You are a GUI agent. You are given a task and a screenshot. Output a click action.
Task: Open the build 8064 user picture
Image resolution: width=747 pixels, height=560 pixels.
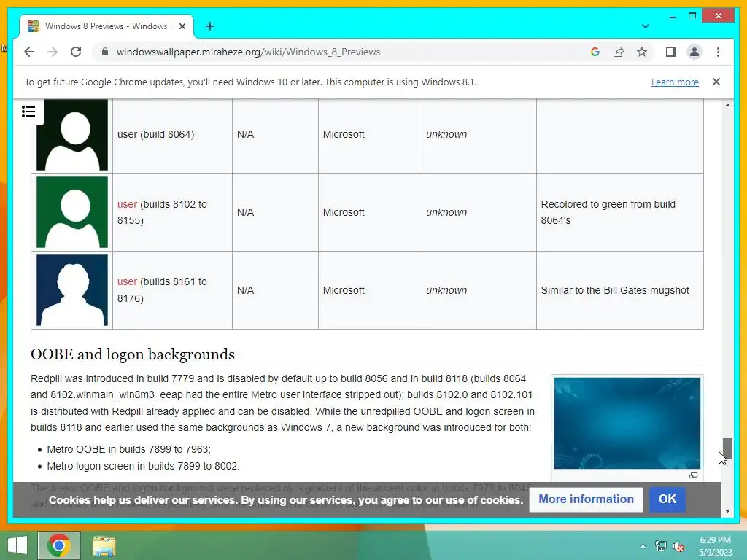[x=72, y=135]
